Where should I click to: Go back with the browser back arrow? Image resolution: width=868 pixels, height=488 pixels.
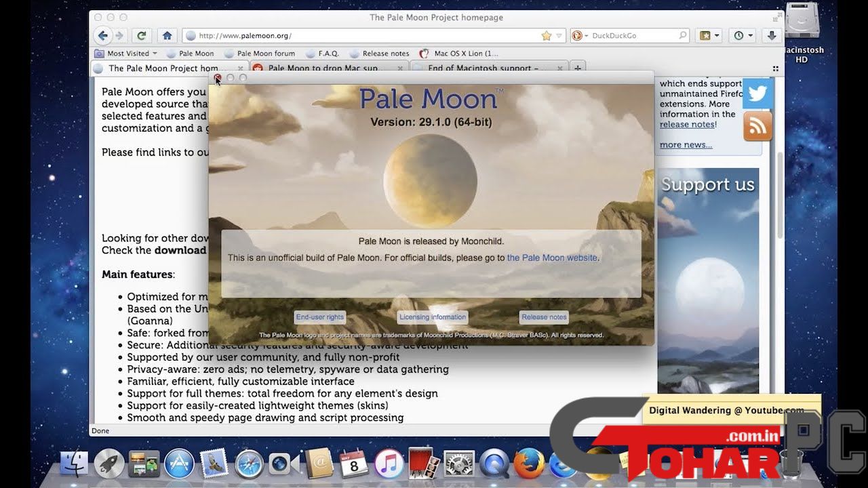103,35
